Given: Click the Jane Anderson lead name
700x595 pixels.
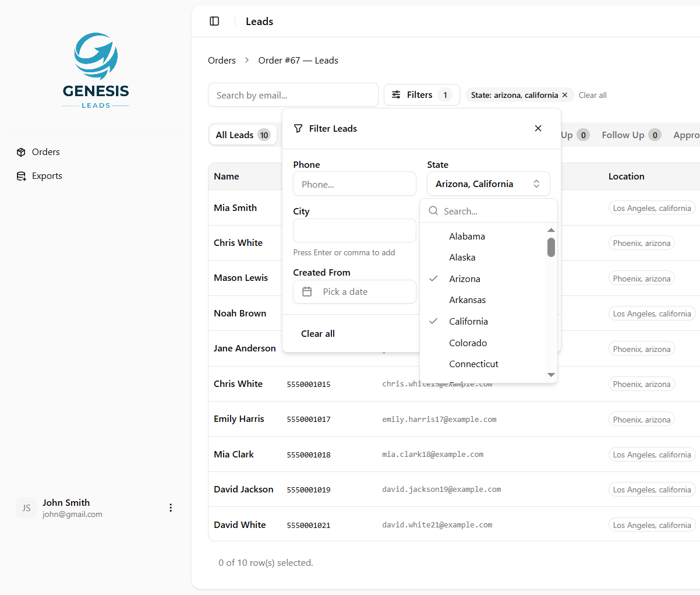Looking at the screenshot, I should pos(245,348).
